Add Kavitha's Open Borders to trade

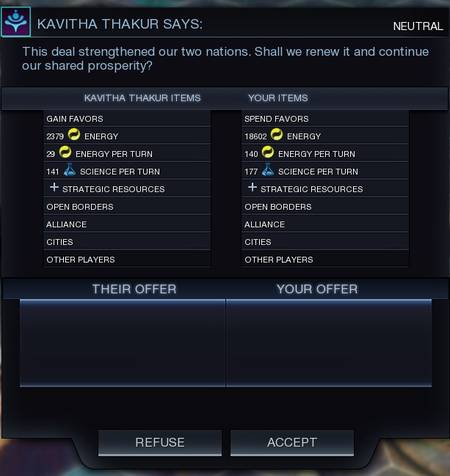127,207
